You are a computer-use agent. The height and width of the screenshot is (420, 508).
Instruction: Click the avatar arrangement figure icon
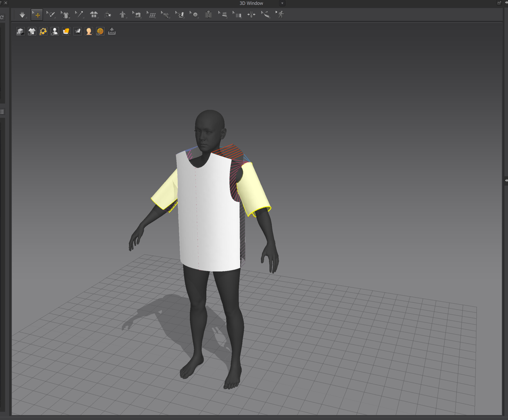122,15
